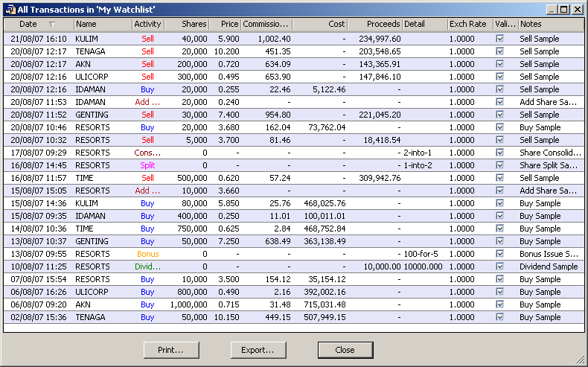The image size is (588, 367).
Task: Select the AKN Sell 200,000 row name
Action: (83, 64)
